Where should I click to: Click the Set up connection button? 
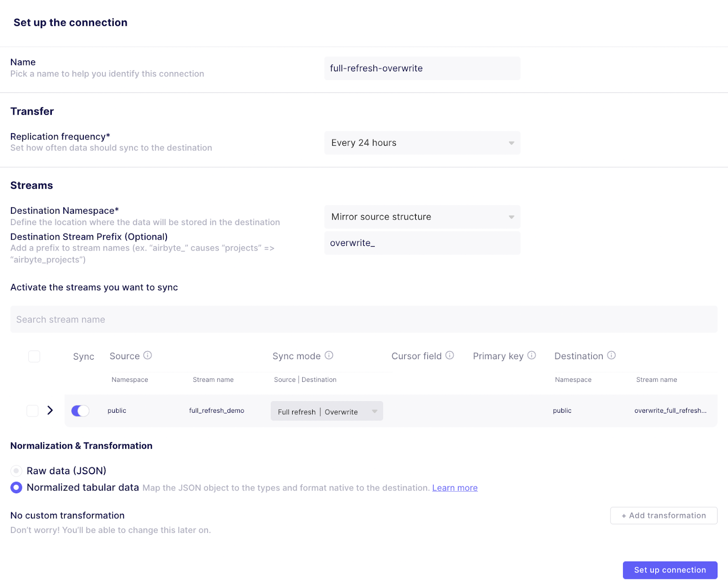pyautogui.click(x=670, y=570)
